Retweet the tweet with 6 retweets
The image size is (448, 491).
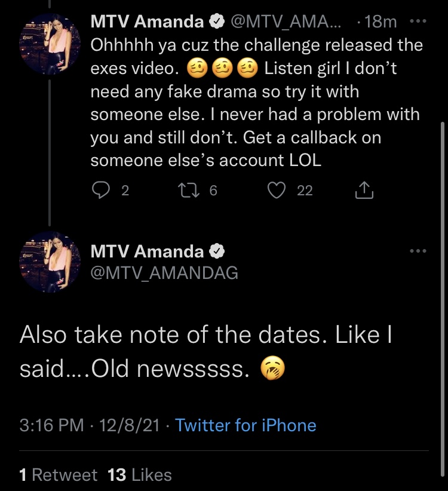pos(189,191)
